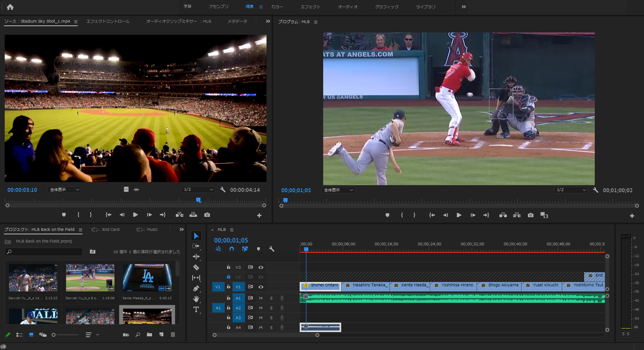
Task: Click the New Item icon in project panel
Action: tap(161, 334)
